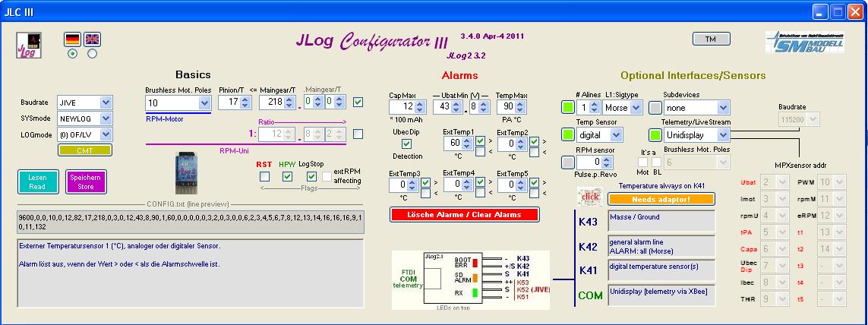Click the German flag icon

click(x=72, y=39)
